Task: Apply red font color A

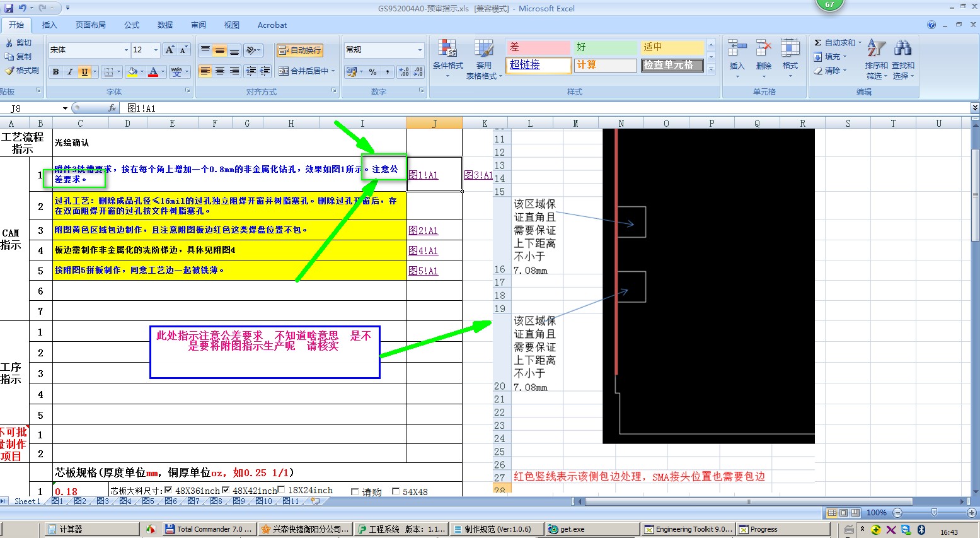Action: (153, 72)
